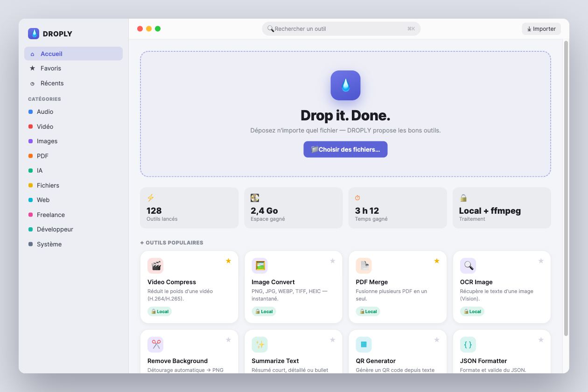588x392 pixels.
Task: Open the Video Compress clapperboard icon
Action: point(155,266)
